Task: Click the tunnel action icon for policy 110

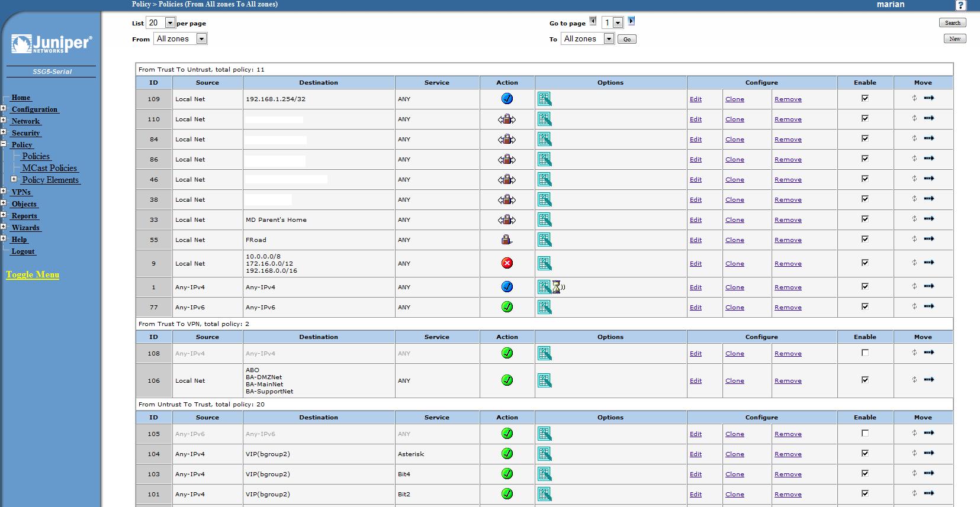Action: click(x=507, y=119)
